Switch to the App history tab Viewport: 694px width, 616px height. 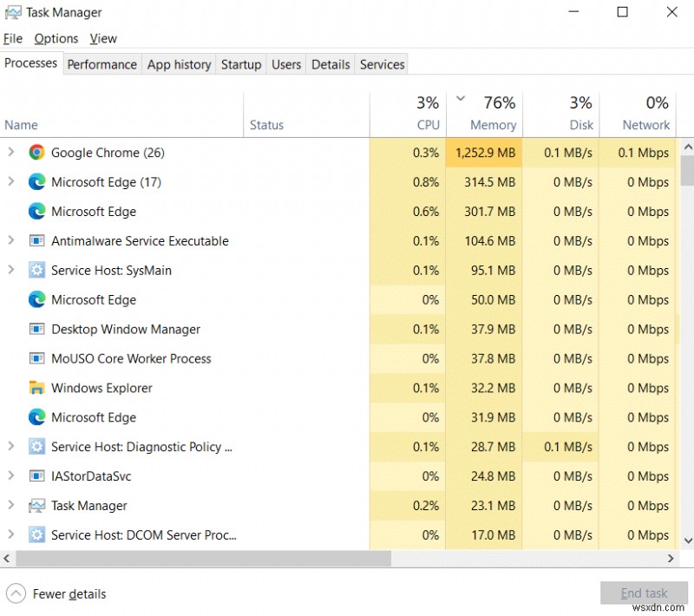coord(179,64)
